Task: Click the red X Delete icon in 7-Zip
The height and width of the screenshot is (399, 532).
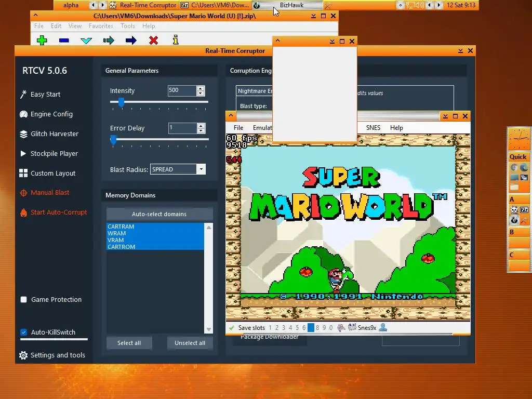Action: [153, 41]
